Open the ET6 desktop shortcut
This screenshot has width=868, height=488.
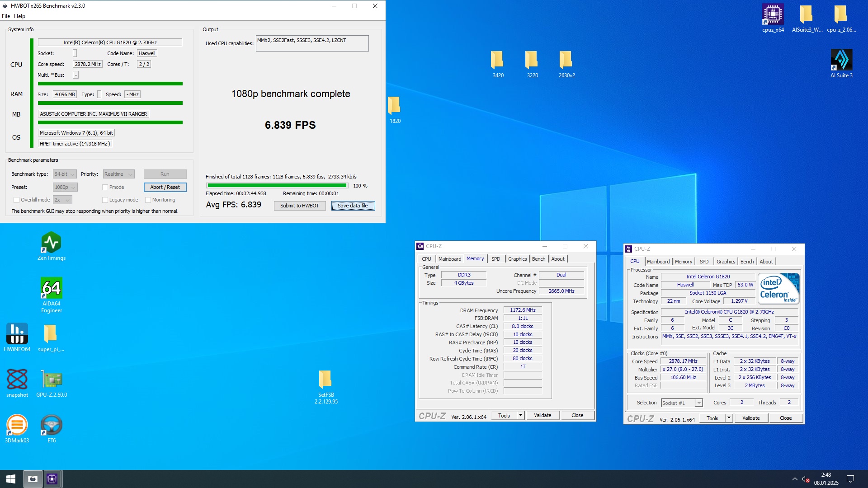(x=52, y=429)
